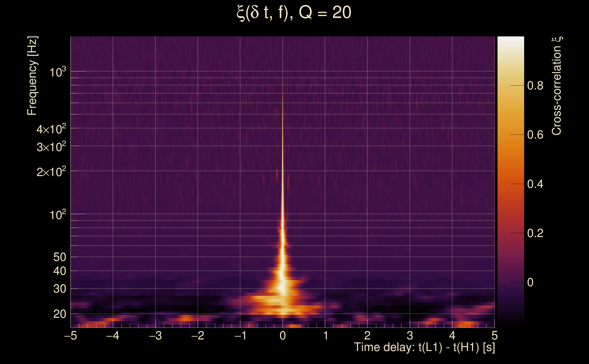Click the Time delay x-axis label
This screenshot has height=364, width=589.
(x=424, y=347)
